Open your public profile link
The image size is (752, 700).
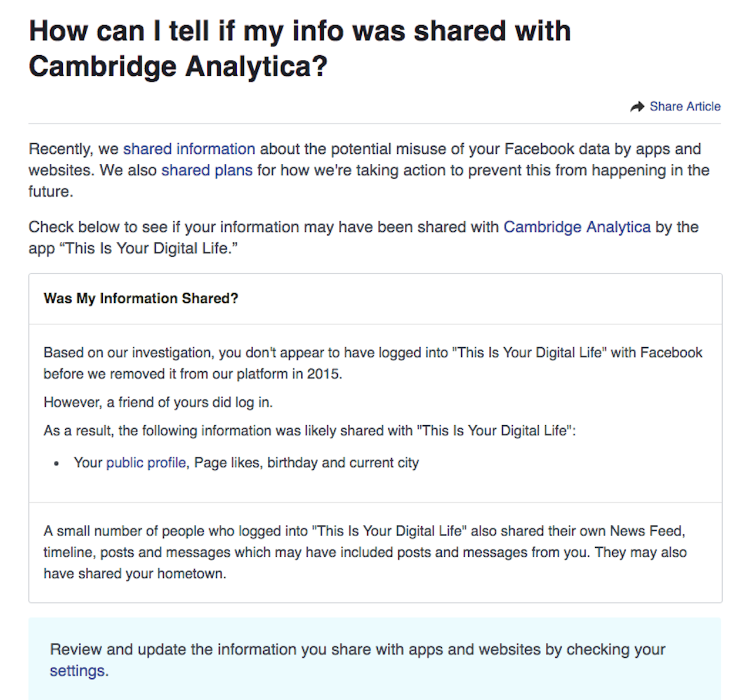pyautogui.click(x=145, y=463)
